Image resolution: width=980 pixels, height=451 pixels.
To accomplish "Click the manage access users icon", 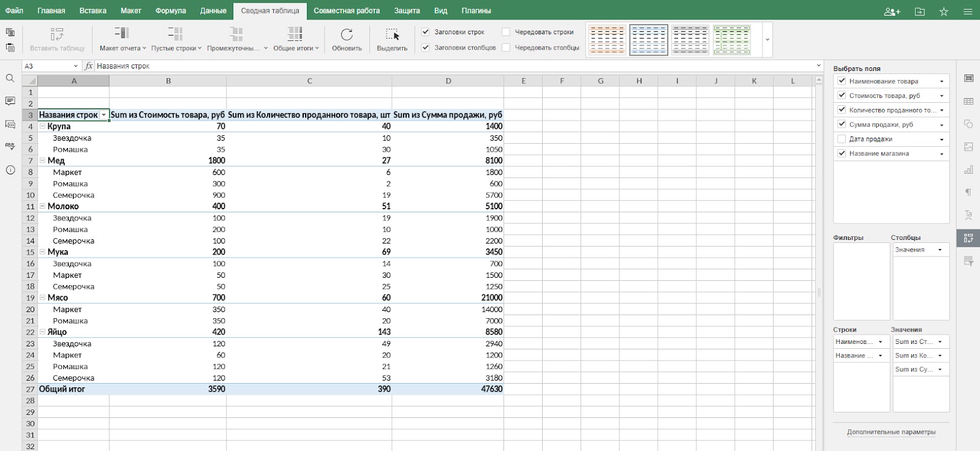I will [892, 11].
